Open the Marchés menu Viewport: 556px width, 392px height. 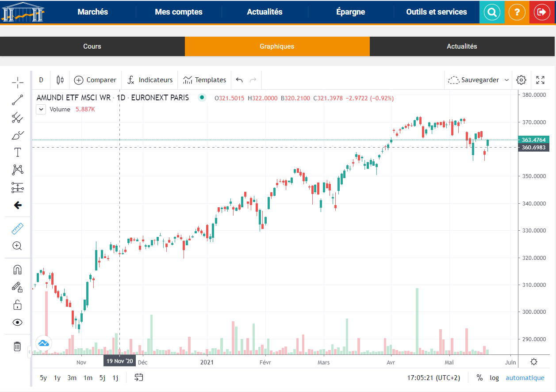click(93, 12)
